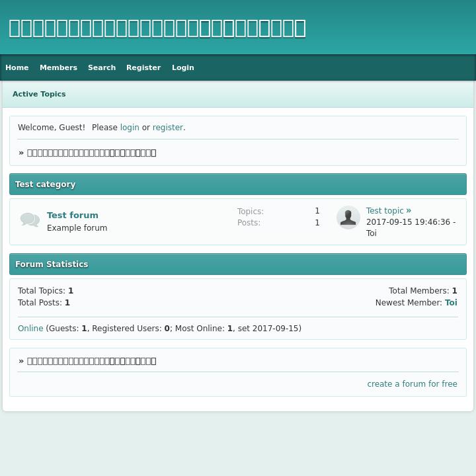Click the breadcrumb link below Forum Statistics
Viewport: 476px width, 476px height.
point(91,361)
